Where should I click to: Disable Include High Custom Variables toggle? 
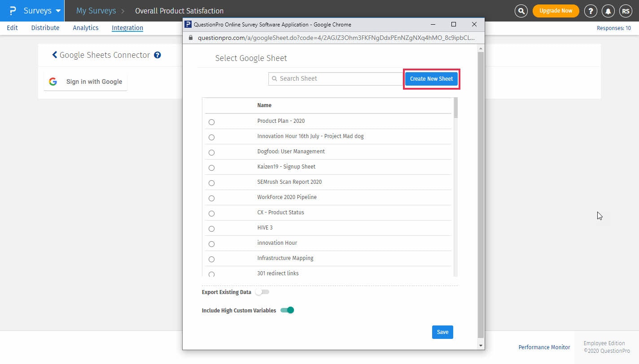pyautogui.click(x=287, y=310)
